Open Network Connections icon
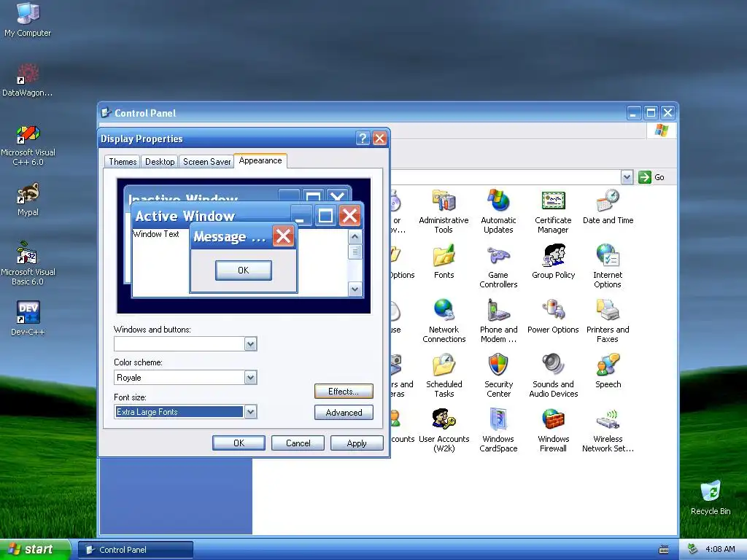747x560 pixels. pyautogui.click(x=444, y=321)
